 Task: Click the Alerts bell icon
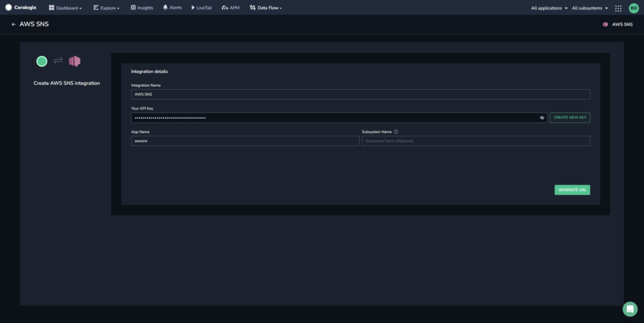pos(165,8)
